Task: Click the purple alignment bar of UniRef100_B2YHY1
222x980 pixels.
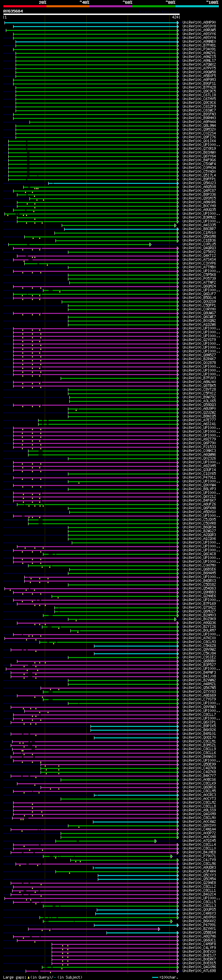Action: [94, 929]
